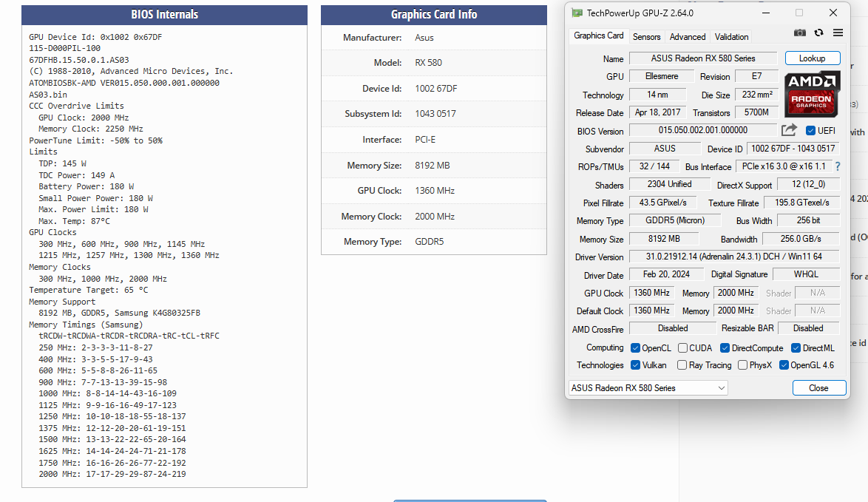Toggle the DirectCompute checkbox

[725, 348]
